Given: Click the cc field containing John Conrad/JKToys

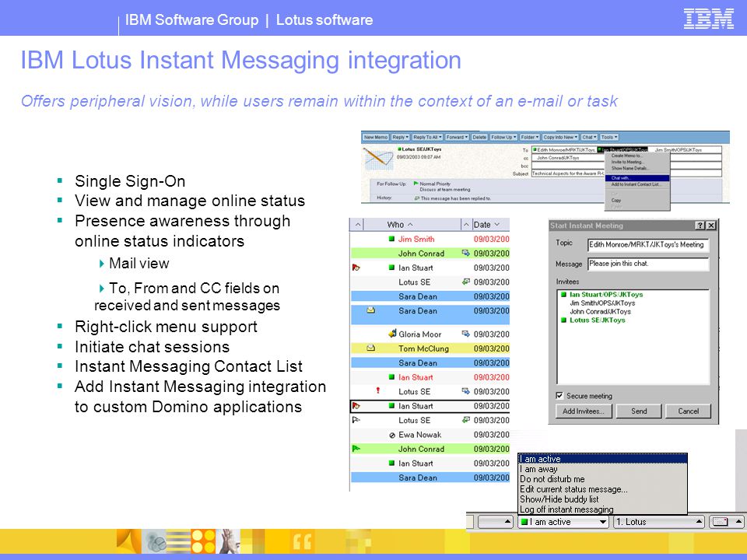Looking at the screenshot, I should pyautogui.click(x=626, y=158).
